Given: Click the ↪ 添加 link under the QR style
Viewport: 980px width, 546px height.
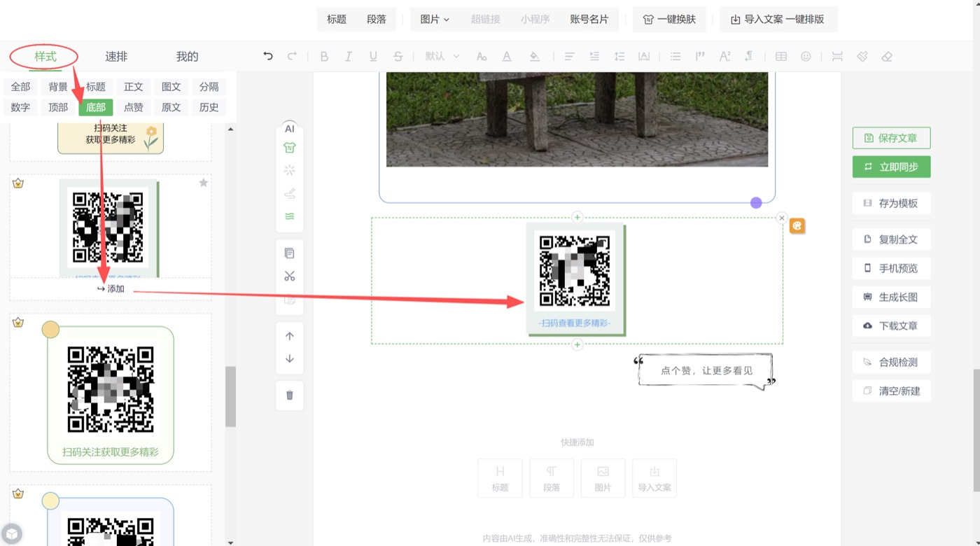Looking at the screenshot, I should (x=111, y=289).
